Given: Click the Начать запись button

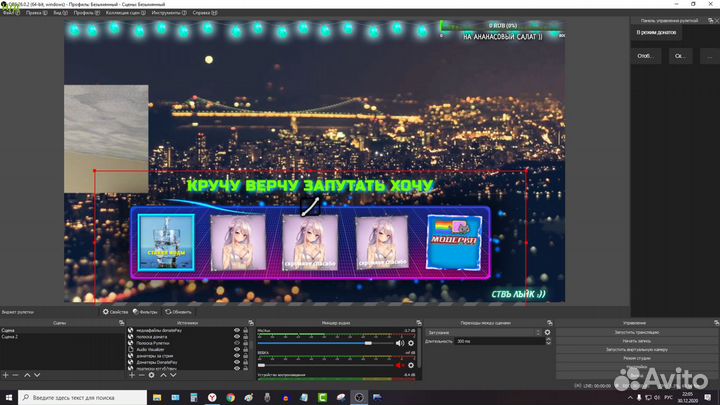Looking at the screenshot, I should (636, 341).
